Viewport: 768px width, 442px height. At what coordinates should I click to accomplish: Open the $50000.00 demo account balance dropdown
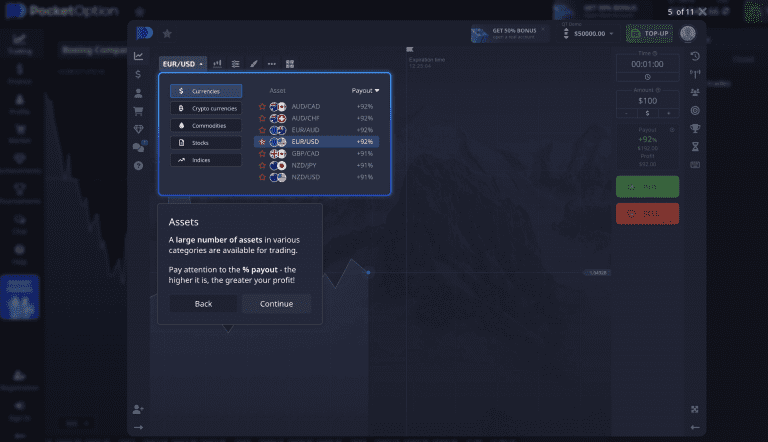pyautogui.click(x=589, y=33)
